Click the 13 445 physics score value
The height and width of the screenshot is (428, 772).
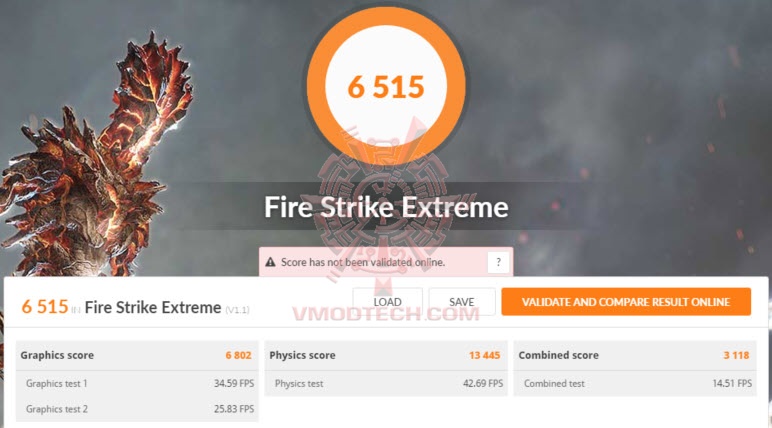(x=484, y=355)
